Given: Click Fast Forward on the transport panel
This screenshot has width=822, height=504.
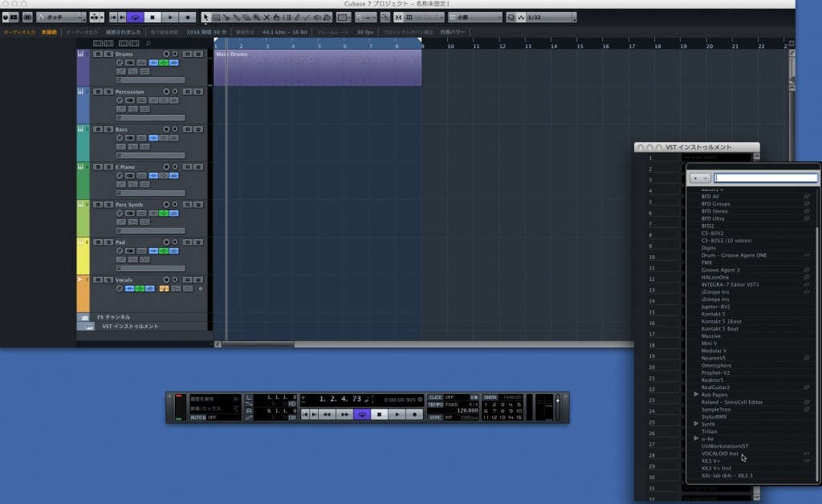Looking at the screenshot, I should tap(344, 414).
